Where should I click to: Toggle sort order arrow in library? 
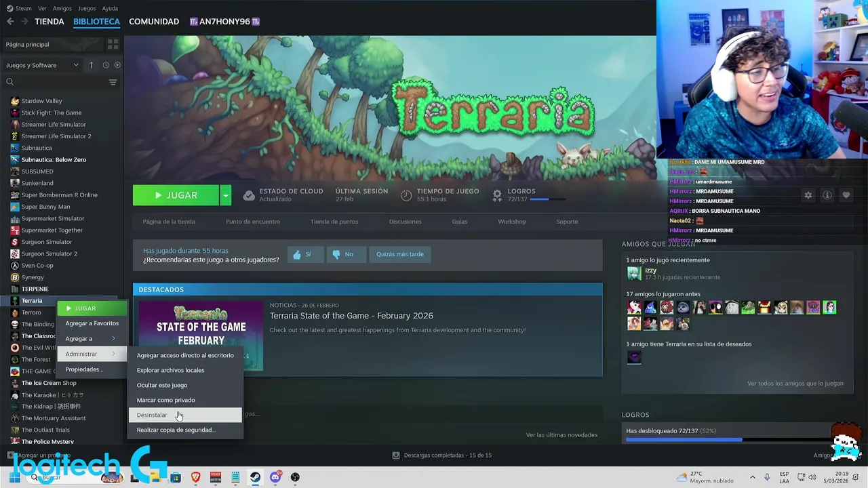(91, 65)
